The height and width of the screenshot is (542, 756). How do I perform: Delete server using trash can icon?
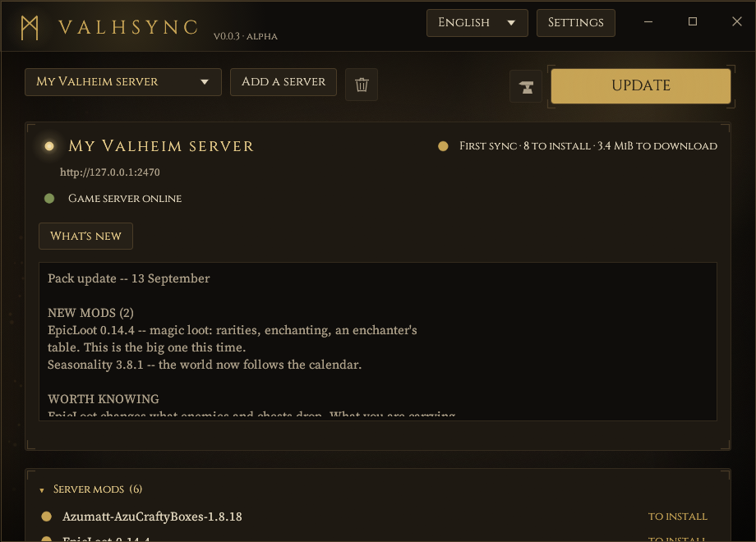coord(362,85)
